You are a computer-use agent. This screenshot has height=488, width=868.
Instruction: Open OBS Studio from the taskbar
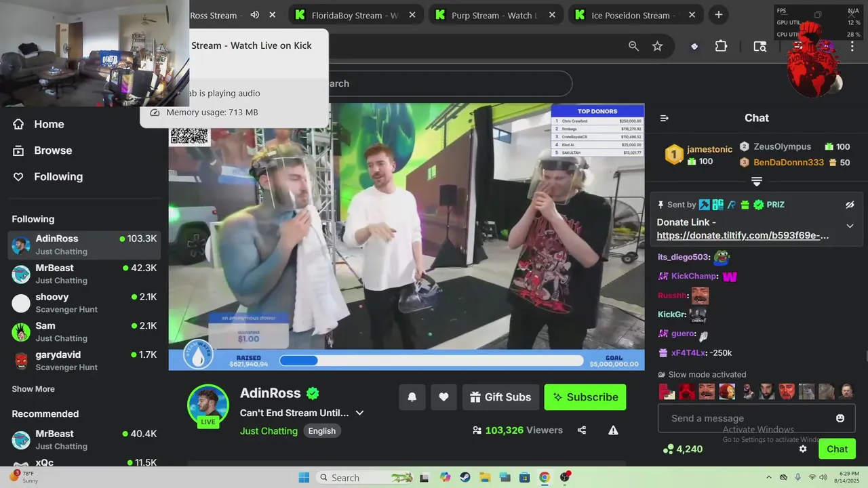tap(565, 477)
